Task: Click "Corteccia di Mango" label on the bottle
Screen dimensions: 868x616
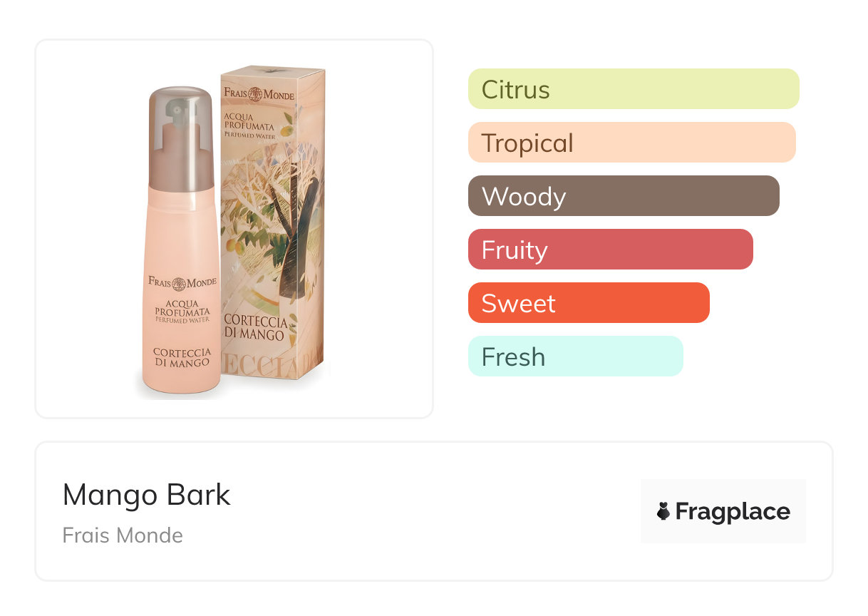Action: pyautogui.click(x=181, y=356)
